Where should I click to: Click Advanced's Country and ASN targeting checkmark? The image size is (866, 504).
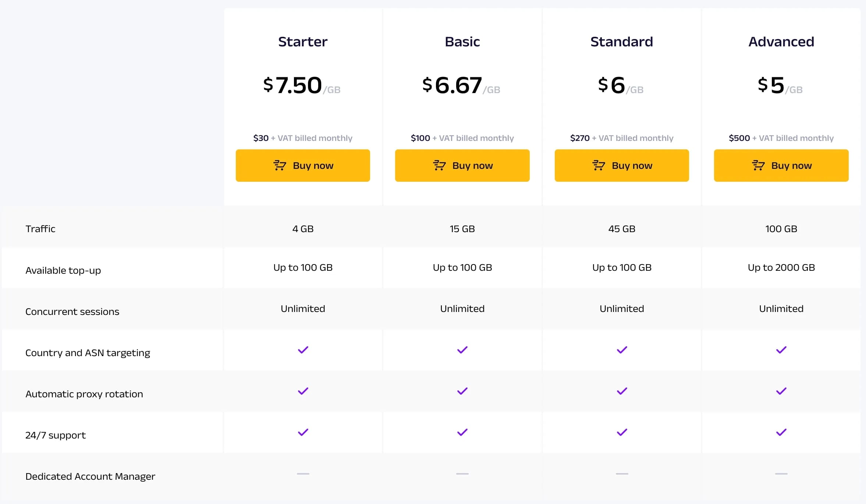click(x=781, y=350)
